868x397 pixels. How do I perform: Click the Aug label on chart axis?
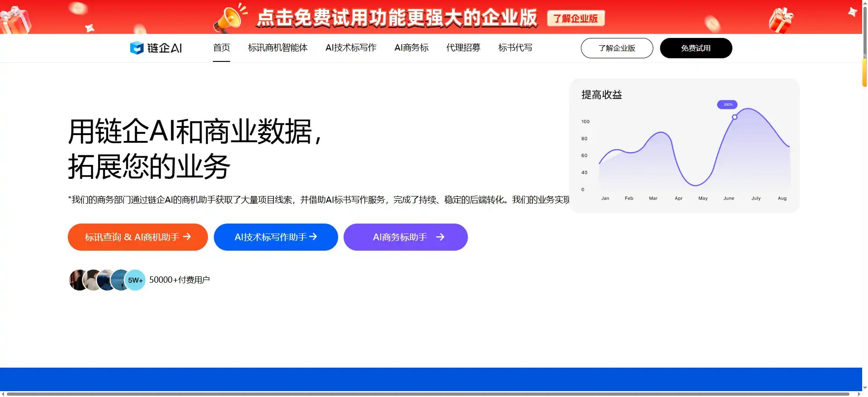coord(782,198)
